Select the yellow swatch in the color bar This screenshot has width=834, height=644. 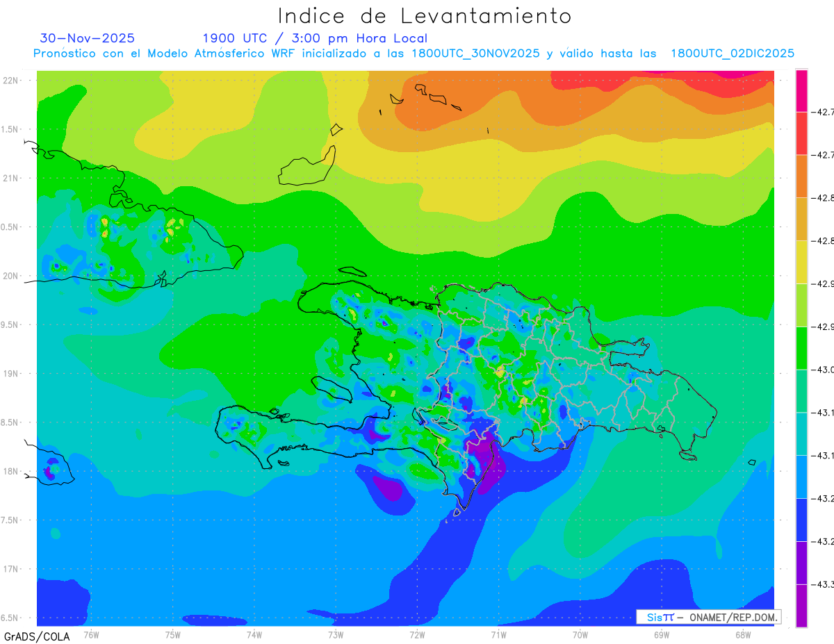(x=802, y=262)
